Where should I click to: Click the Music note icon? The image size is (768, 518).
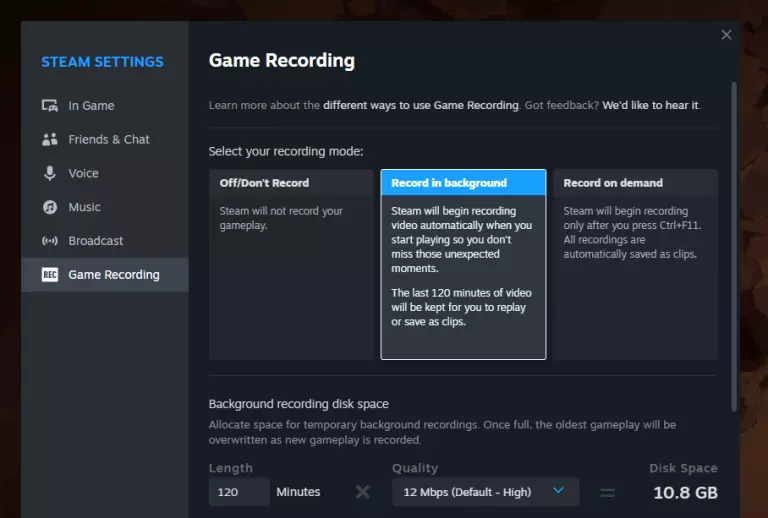49,207
